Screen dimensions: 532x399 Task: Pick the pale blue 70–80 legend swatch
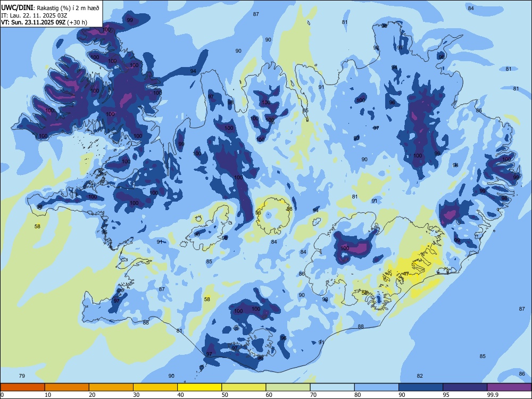[332, 387]
